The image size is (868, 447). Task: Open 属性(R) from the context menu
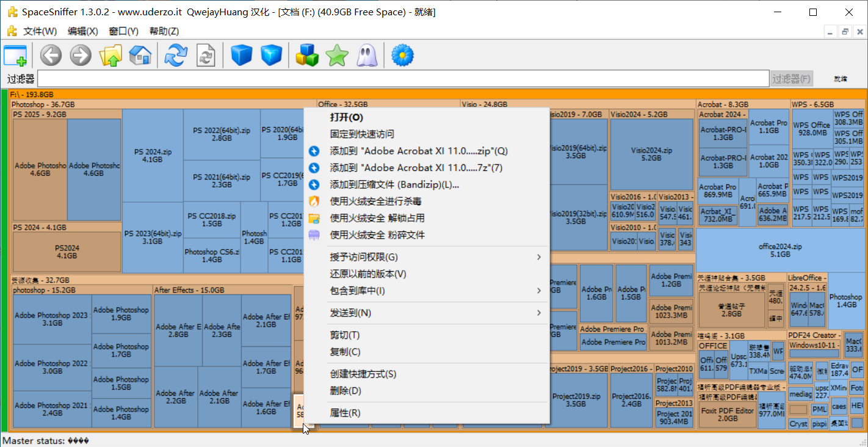(427, 413)
